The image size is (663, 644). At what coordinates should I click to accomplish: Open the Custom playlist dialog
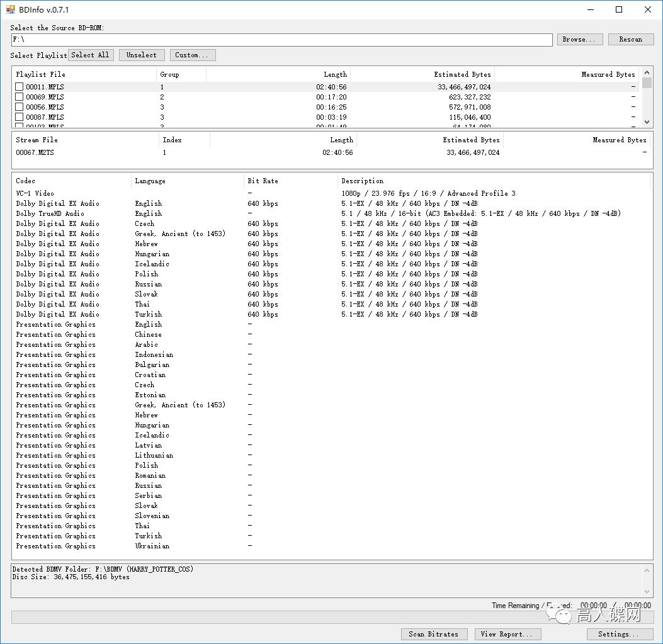(192, 55)
